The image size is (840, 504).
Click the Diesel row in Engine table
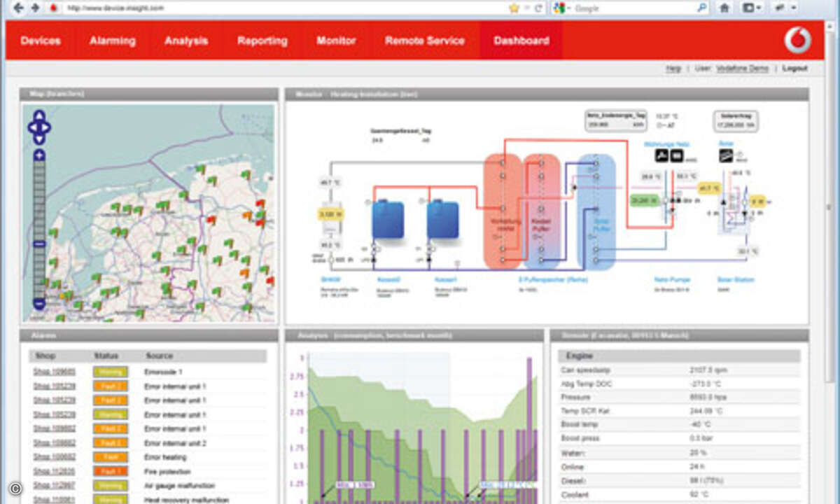tap(679, 481)
